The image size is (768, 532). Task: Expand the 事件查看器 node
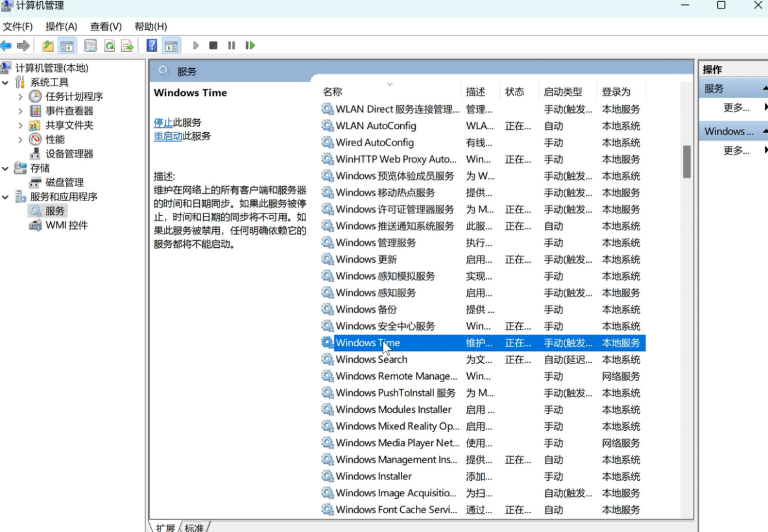tap(20, 111)
